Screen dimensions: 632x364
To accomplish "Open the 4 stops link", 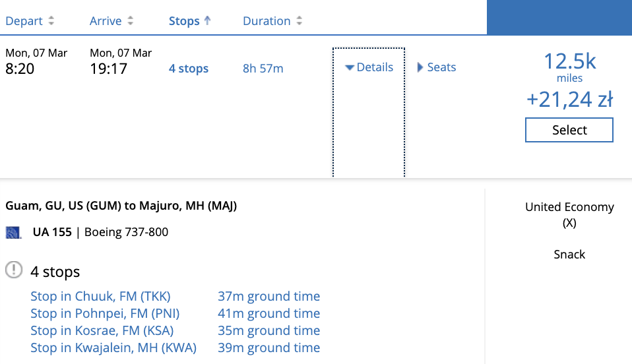I will tap(189, 69).
